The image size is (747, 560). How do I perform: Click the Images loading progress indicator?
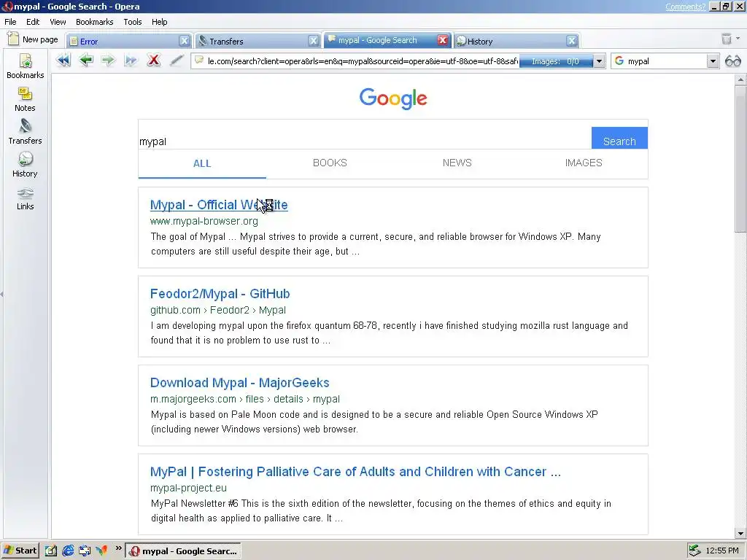[555, 61]
